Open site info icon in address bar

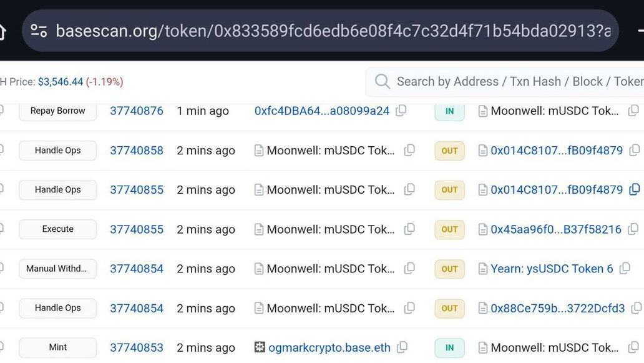tap(39, 31)
